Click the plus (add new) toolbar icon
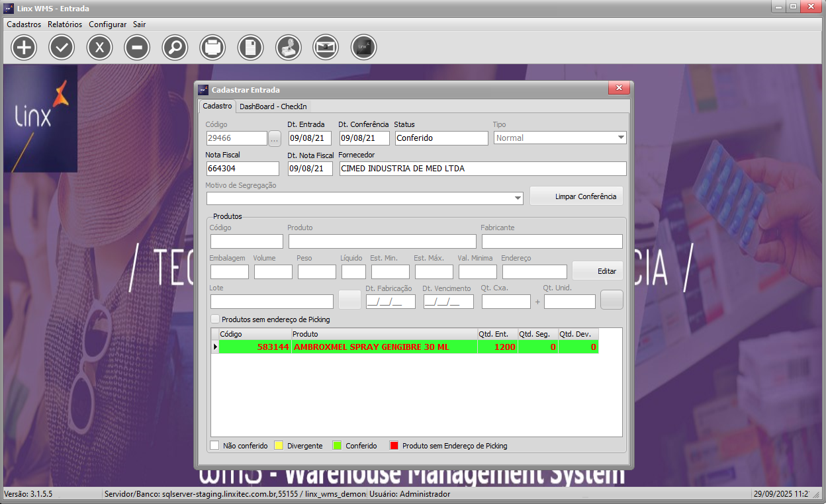826x504 pixels. click(24, 48)
